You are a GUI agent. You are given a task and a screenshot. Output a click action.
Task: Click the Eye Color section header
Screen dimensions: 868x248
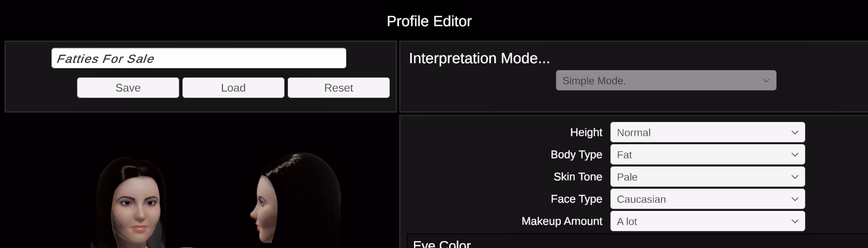(x=442, y=244)
